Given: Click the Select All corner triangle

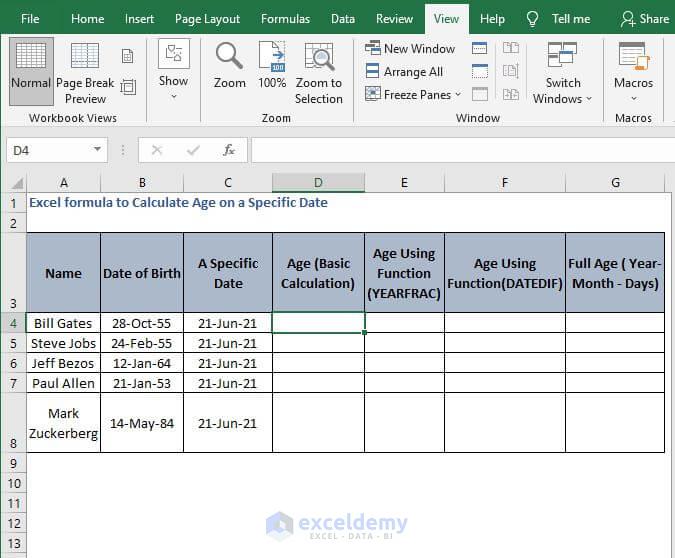Looking at the screenshot, I should [x=16, y=183].
